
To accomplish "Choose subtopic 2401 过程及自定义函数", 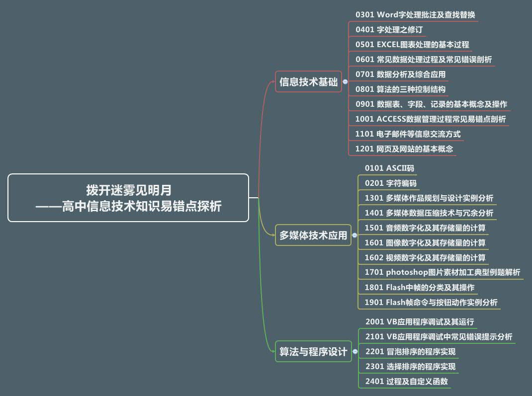I will pyautogui.click(x=406, y=381).
